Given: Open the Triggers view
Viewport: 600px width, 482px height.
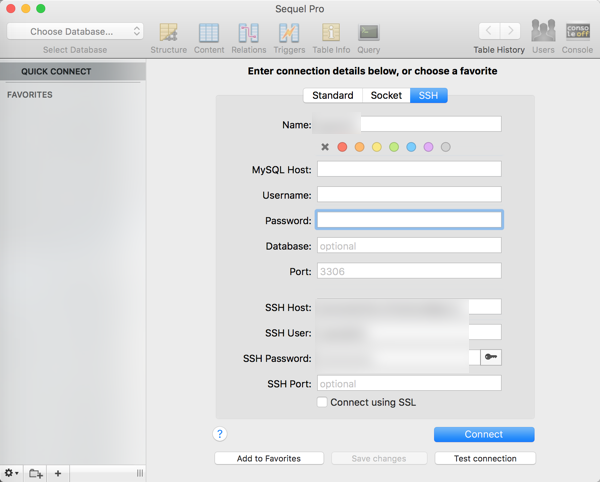Looking at the screenshot, I should point(289,38).
